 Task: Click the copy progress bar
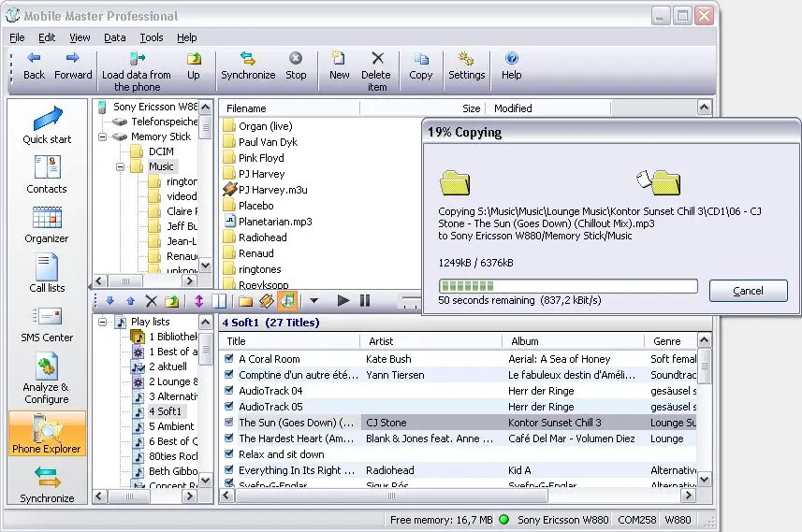tap(568, 286)
